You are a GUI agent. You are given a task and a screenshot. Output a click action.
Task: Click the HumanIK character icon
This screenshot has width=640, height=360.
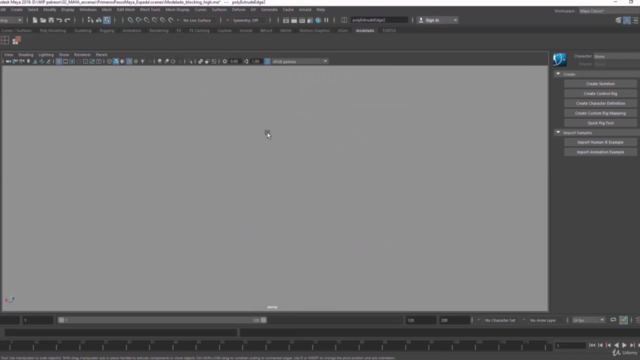pyautogui.click(x=560, y=60)
